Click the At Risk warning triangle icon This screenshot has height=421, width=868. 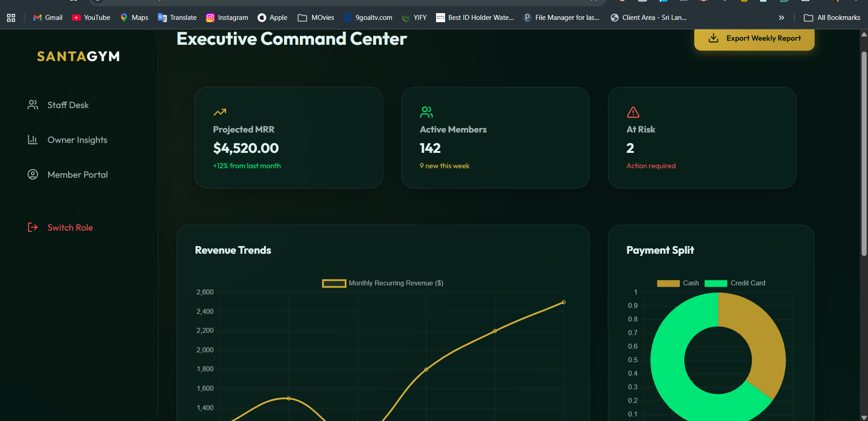[x=633, y=112]
